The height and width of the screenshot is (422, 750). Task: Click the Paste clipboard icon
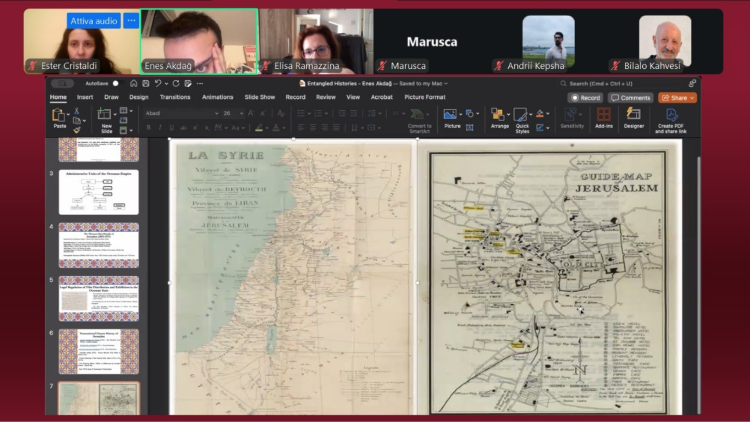tap(59, 117)
